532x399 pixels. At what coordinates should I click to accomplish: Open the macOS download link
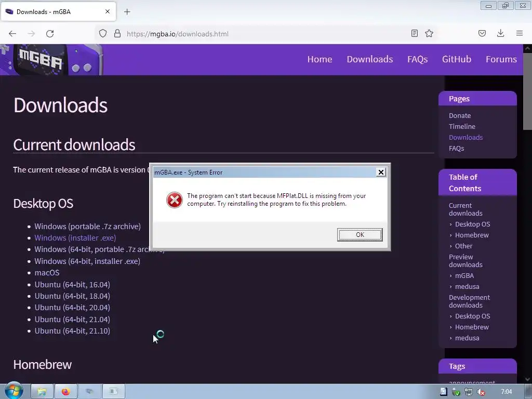(x=47, y=273)
